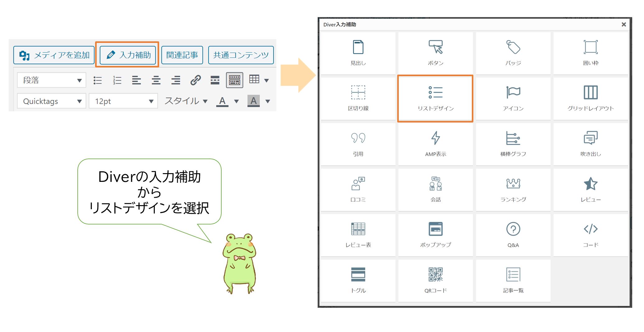
Task: Choose the ボタン button insert tile
Action: [x=435, y=53]
